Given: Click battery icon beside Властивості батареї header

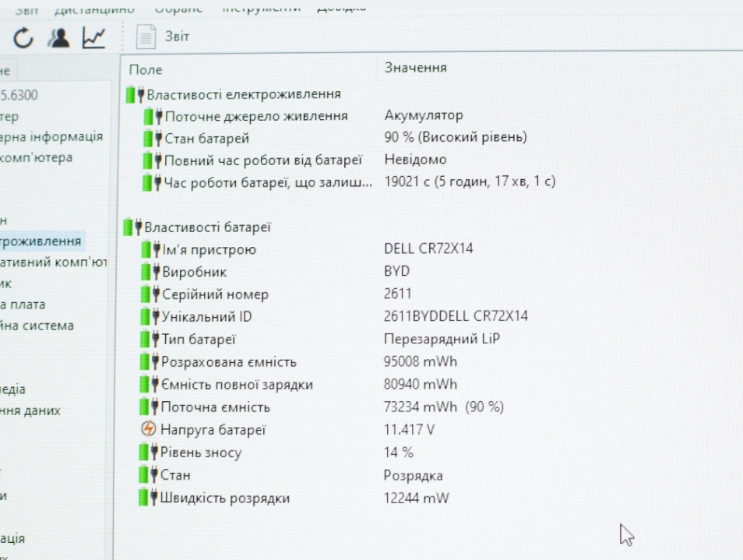Looking at the screenshot, I should click(x=133, y=227).
